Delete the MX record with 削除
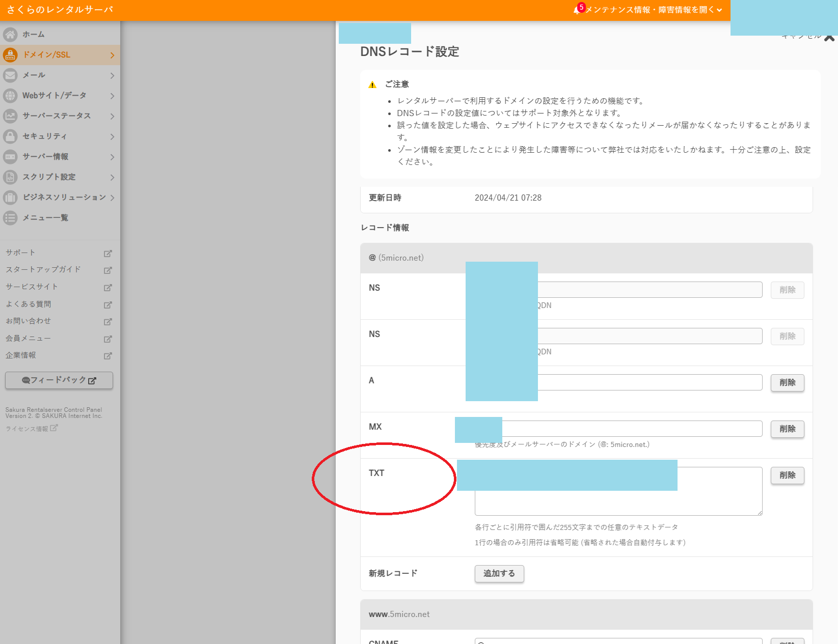The height and width of the screenshot is (644, 838). tap(787, 429)
